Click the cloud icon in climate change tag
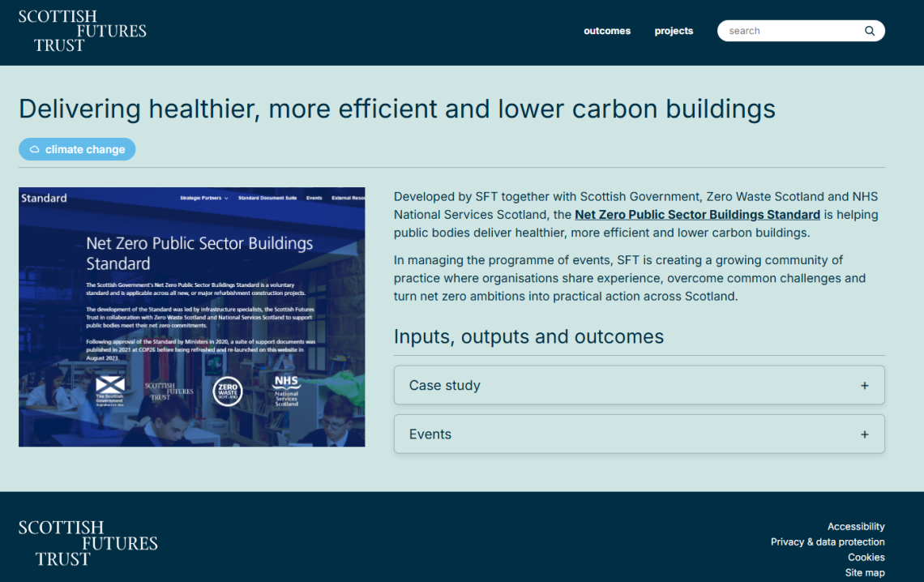 (35, 150)
